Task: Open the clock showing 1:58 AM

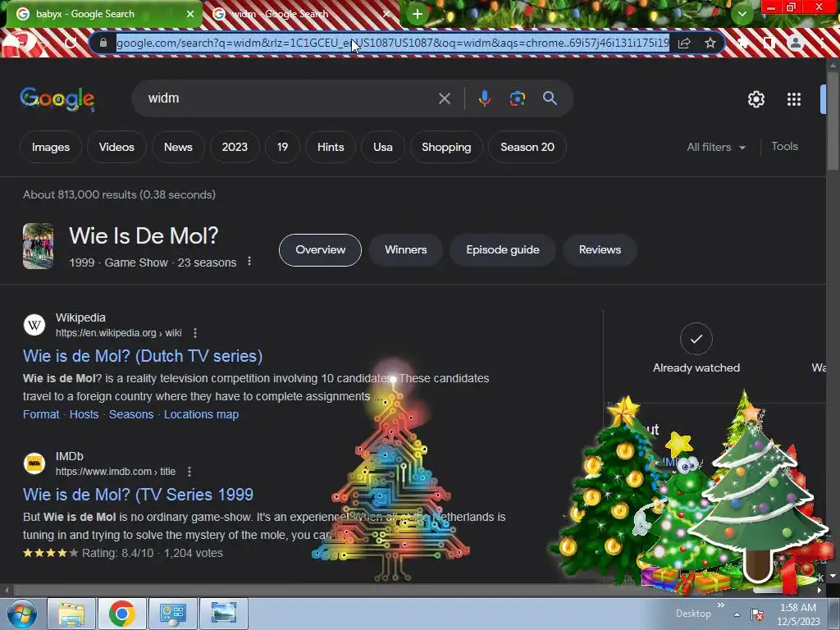Action: pyautogui.click(x=798, y=614)
